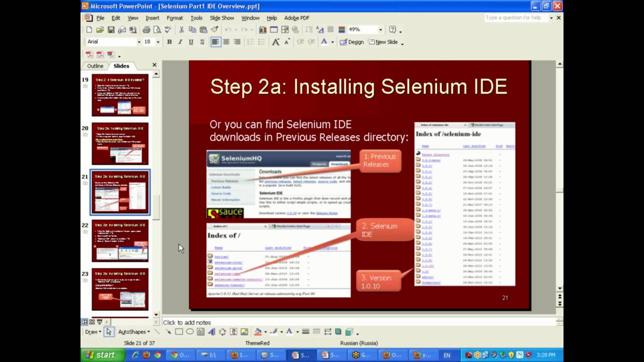Select slide 19 thumbnail

tap(120, 95)
